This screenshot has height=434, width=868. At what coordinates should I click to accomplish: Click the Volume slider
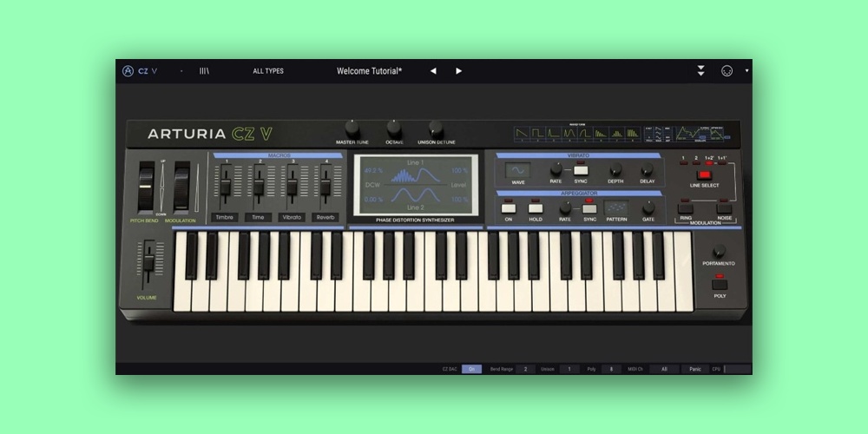148,262
